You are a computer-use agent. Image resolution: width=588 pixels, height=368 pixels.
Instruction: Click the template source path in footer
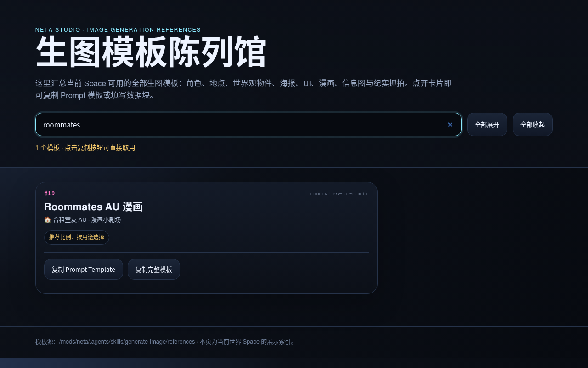click(x=127, y=342)
